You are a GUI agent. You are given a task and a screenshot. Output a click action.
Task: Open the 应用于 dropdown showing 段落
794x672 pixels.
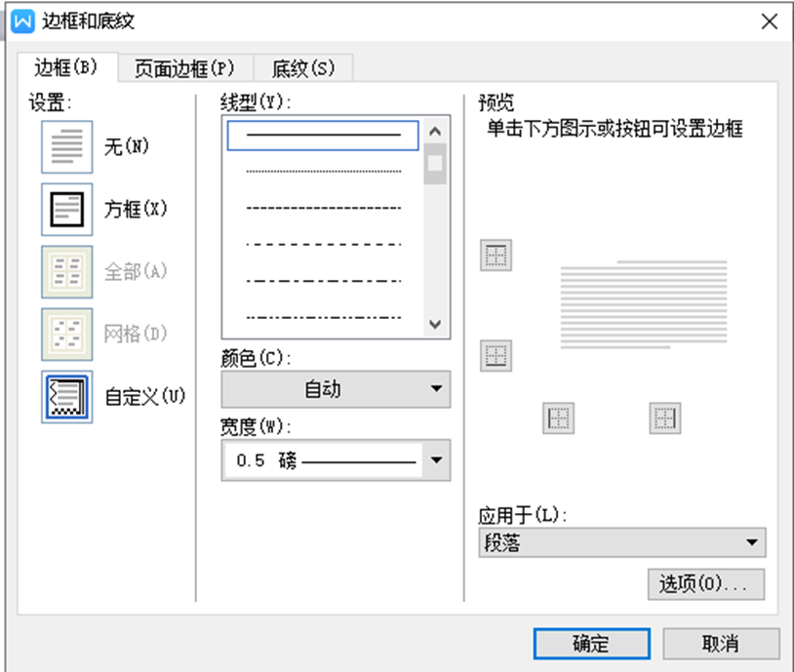(622, 543)
